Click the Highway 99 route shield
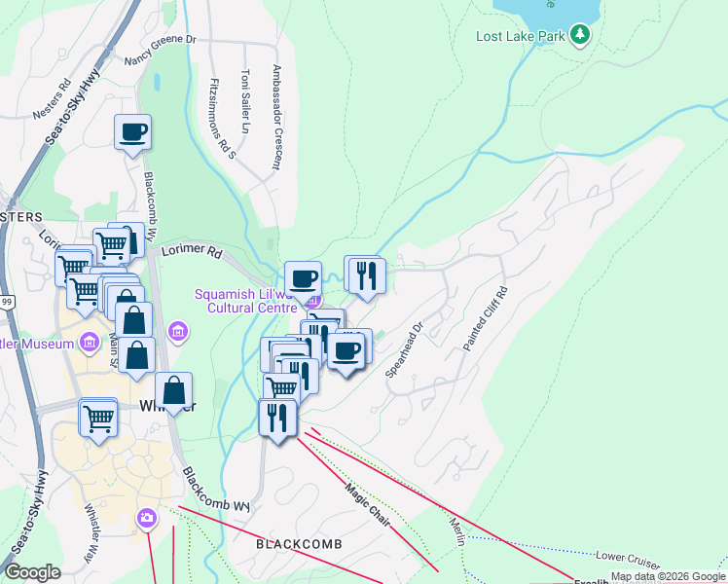Viewport: 728px width, 584px height. pyautogui.click(x=7, y=302)
